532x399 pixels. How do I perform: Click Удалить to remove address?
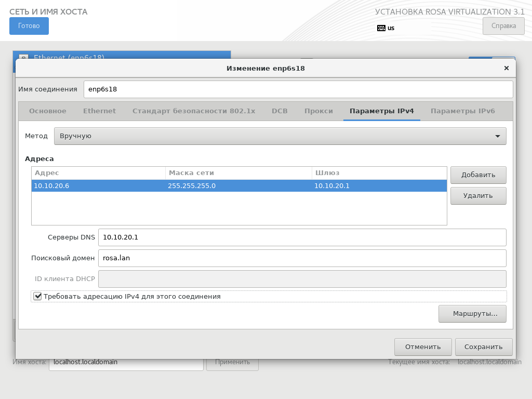click(x=478, y=196)
